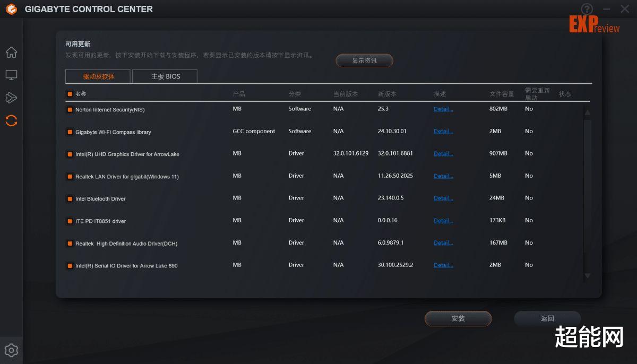Toggle checkbox for ITE PD IT8851 driver

(70, 221)
